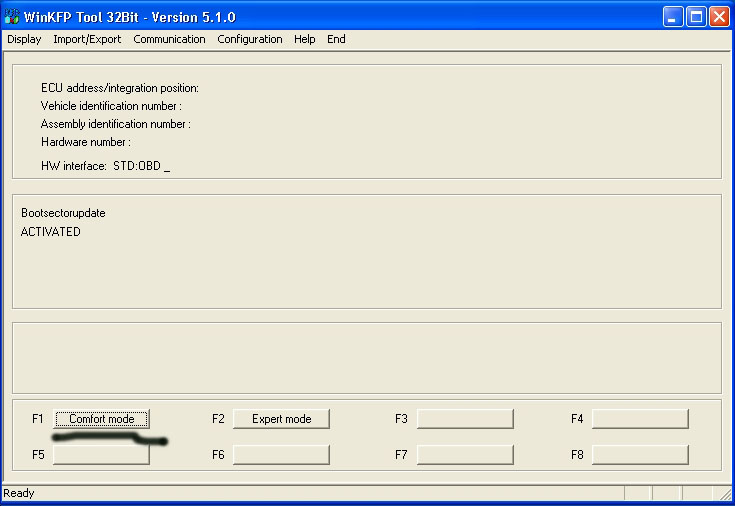Click the 'Assembly identification number :' label
Image resolution: width=735 pixels, height=506 pixels.
[116, 124]
